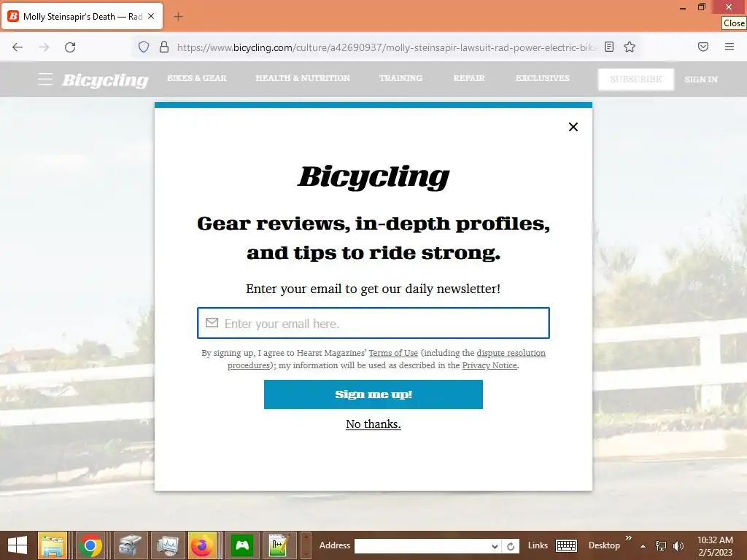Close the Molly Steinsapir tab
Screen dimensions: 747x560
tap(151, 16)
